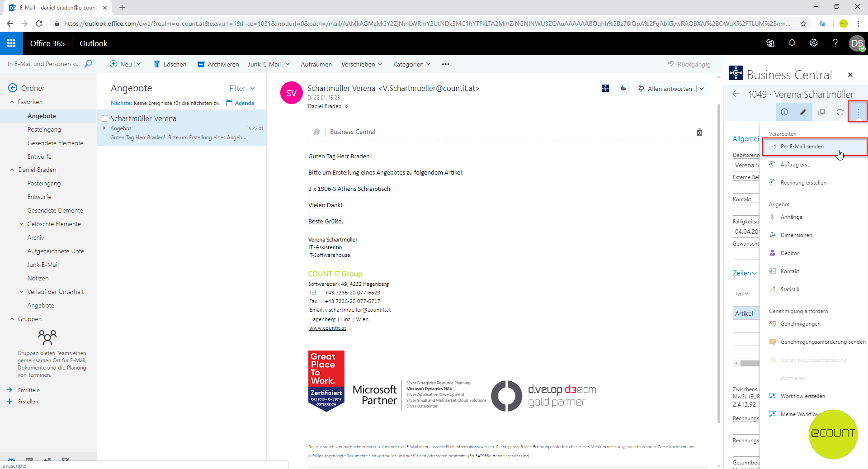Open in new window icon in Business Central
Screen dimensions: 868x469
pos(821,112)
